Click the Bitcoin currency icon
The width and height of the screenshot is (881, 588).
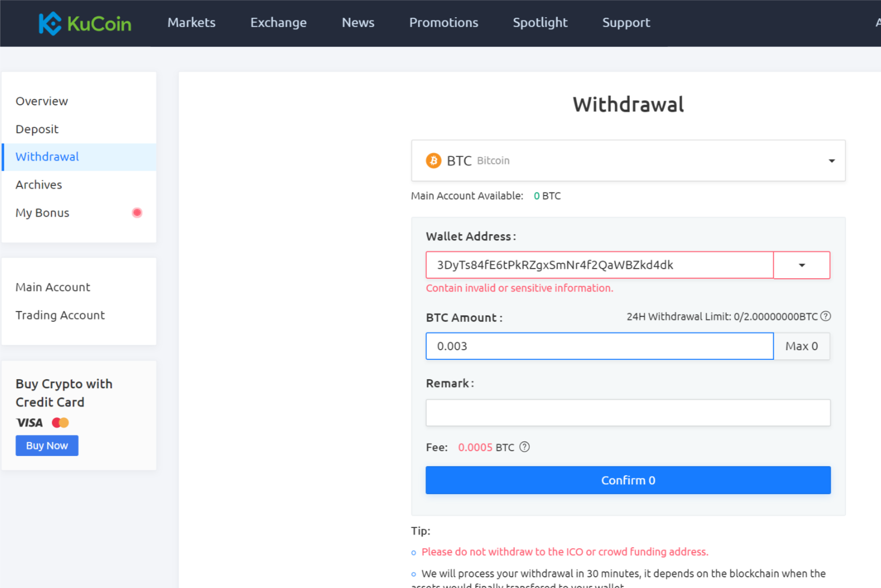(x=433, y=160)
